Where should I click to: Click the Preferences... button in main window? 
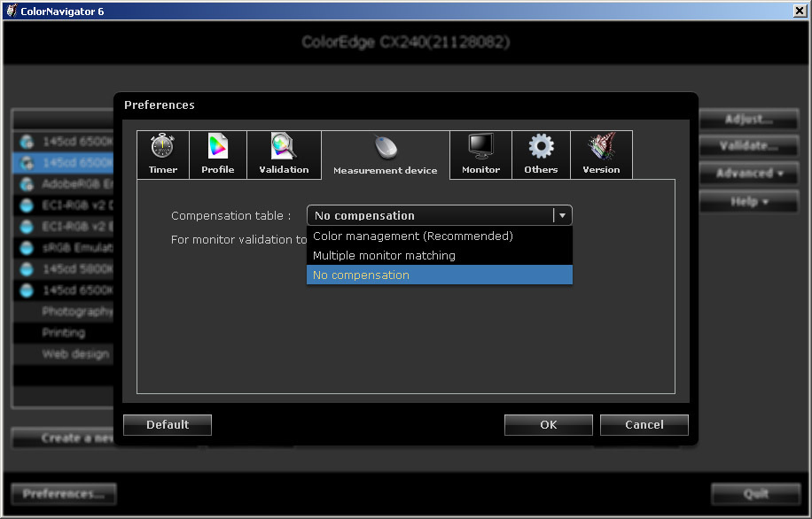tap(64, 493)
